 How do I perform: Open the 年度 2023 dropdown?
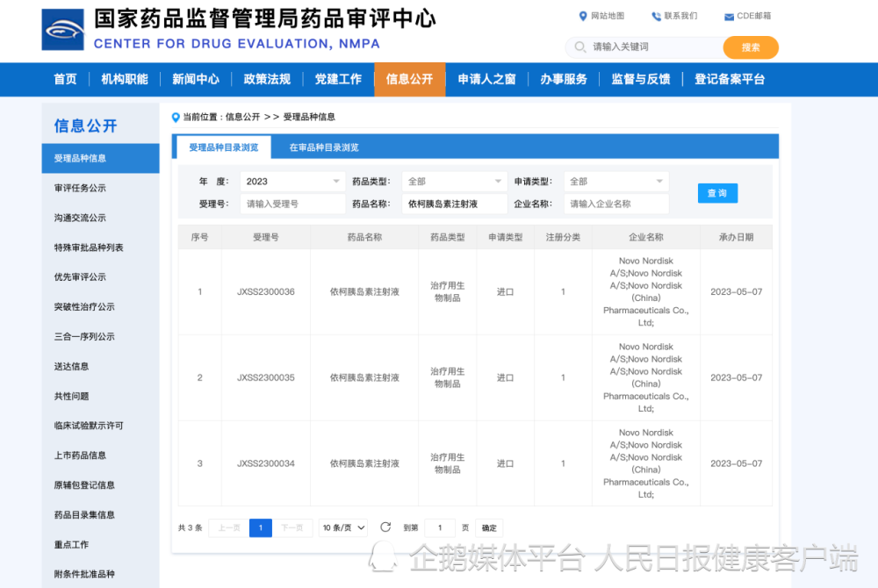point(292,182)
